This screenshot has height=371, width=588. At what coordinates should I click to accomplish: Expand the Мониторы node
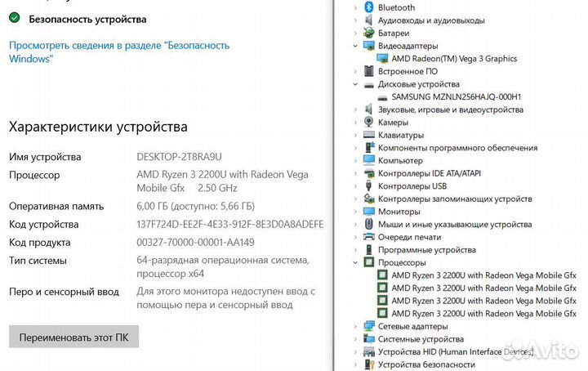coord(355,211)
